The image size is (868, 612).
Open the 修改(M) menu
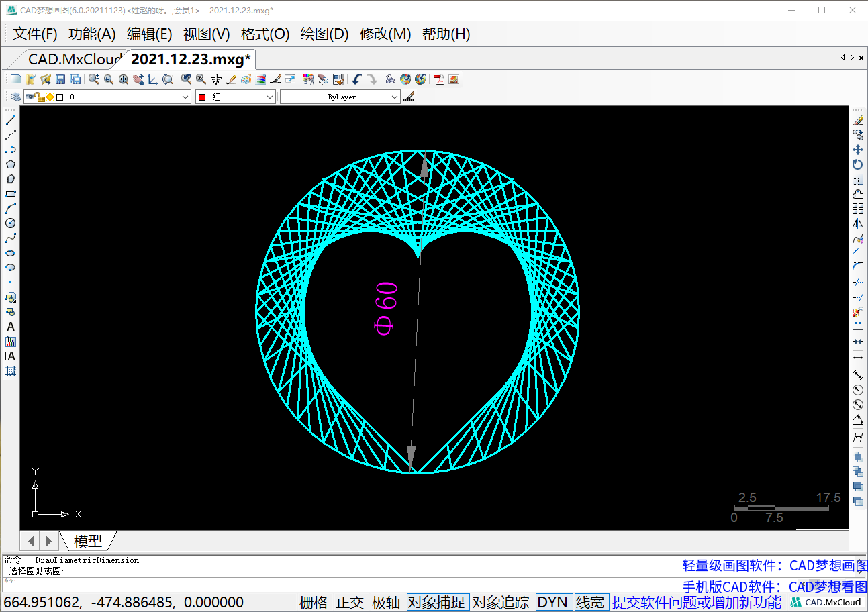385,34
